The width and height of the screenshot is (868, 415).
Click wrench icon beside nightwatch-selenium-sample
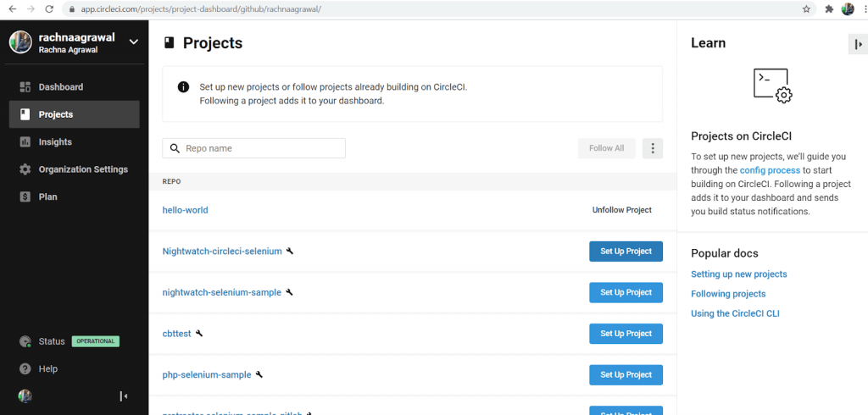[x=289, y=292]
